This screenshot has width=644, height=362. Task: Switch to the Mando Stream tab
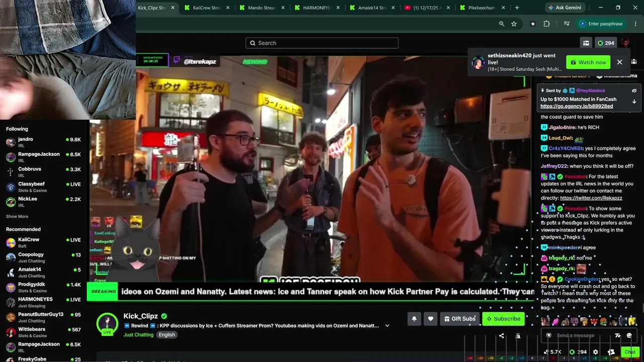(x=262, y=8)
